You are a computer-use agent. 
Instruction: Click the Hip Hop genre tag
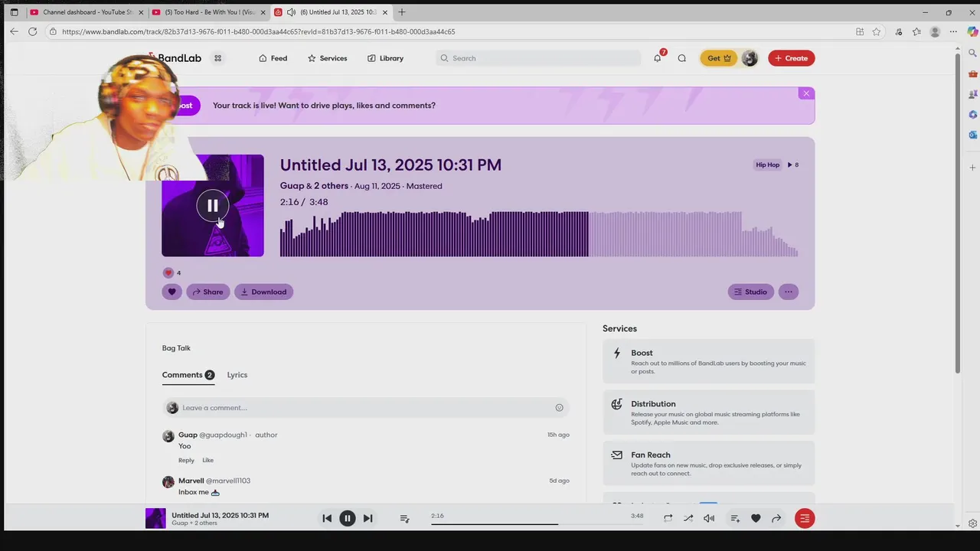click(x=767, y=165)
